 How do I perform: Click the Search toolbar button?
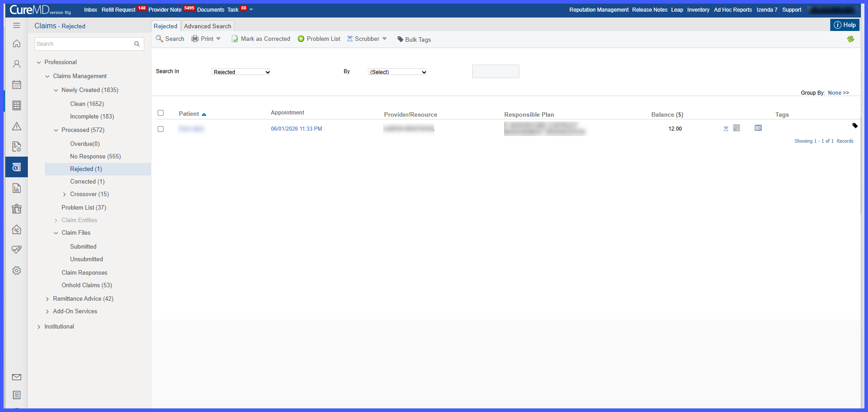(170, 39)
